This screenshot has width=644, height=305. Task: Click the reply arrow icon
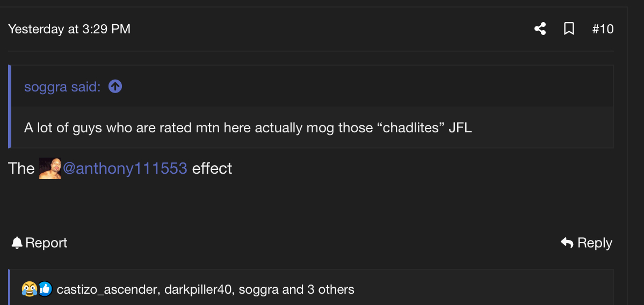pos(567,243)
